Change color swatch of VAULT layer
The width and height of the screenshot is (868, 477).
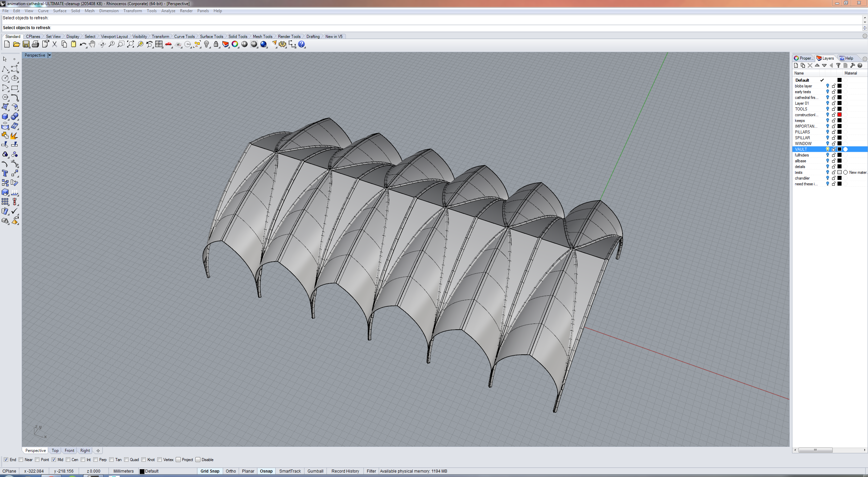coord(840,149)
